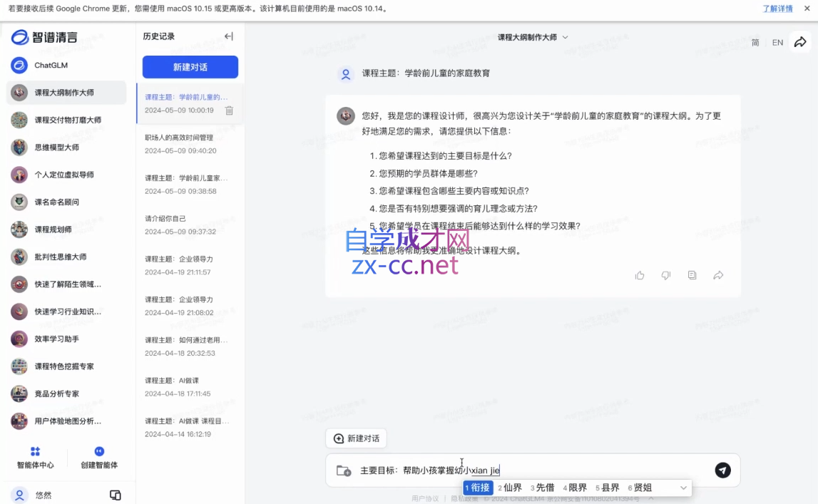
Task: Open 企业领导力 chat from 21:08:02
Action: coord(190,306)
